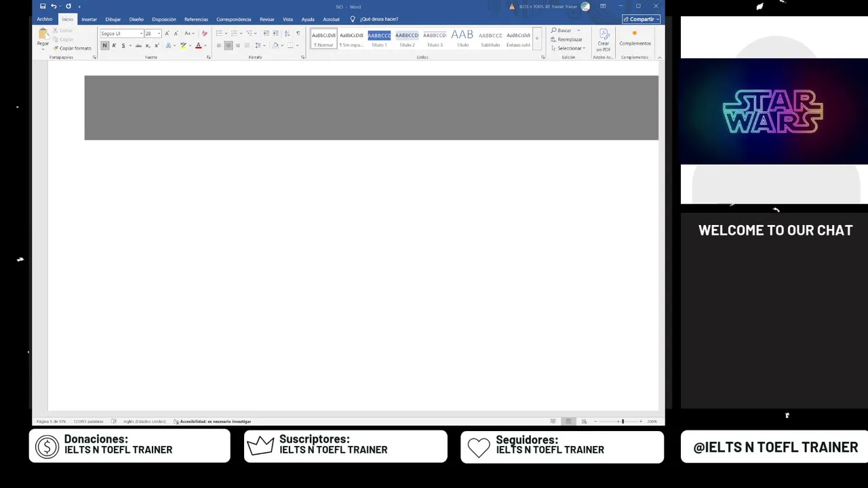Switch to the Diseño tab
The width and height of the screenshot is (868, 488).
click(x=136, y=19)
